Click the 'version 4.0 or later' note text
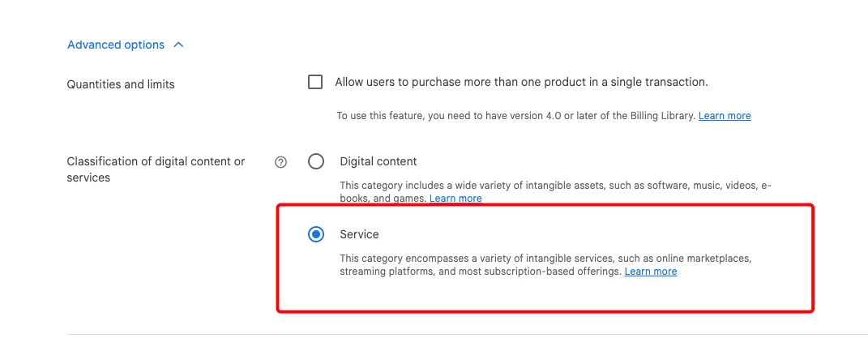 click(516, 116)
